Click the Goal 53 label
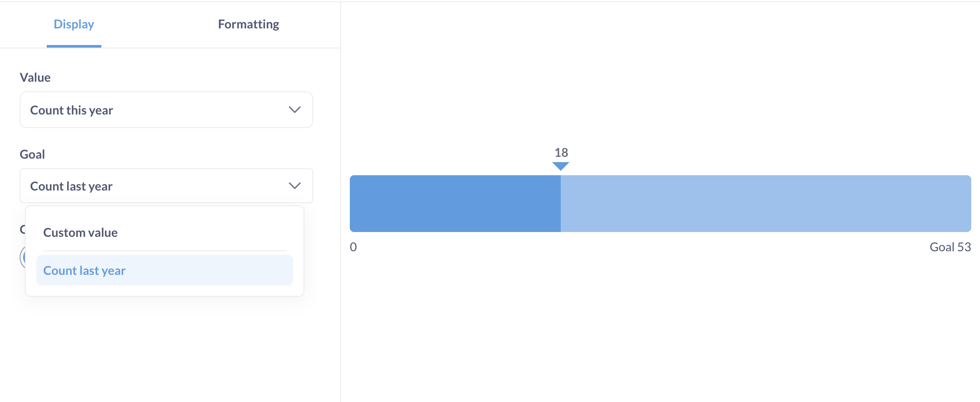980x402 pixels. pyautogui.click(x=949, y=246)
